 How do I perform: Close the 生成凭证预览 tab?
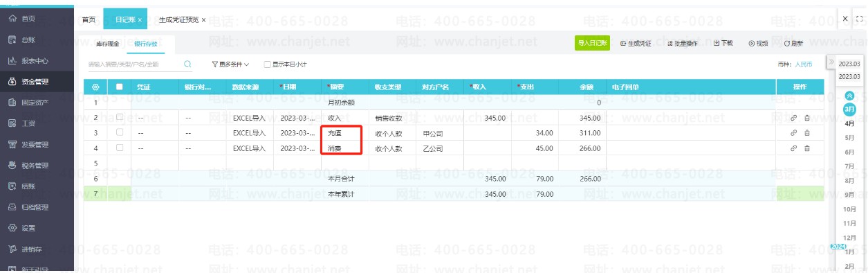203,19
